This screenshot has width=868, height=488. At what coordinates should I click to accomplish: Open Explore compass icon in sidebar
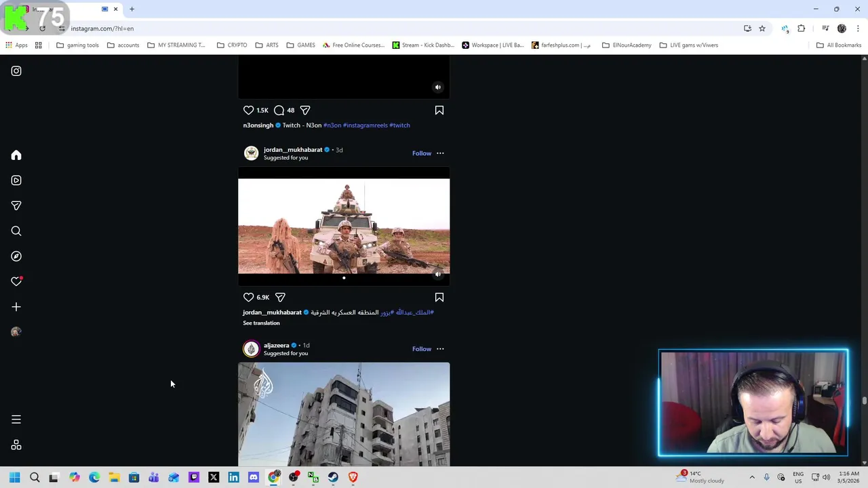coord(16,256)
